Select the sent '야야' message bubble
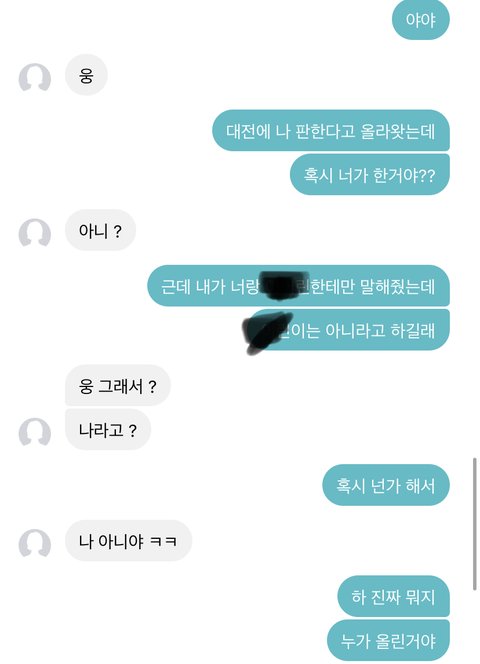 pyautogui.click(x=421, y=19)
